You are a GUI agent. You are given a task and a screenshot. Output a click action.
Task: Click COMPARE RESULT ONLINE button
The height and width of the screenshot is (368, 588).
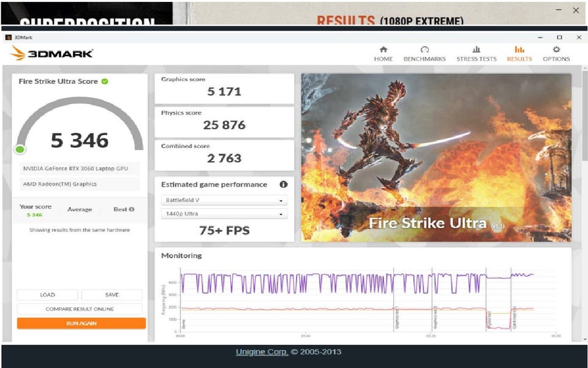(x=80, y=309)
